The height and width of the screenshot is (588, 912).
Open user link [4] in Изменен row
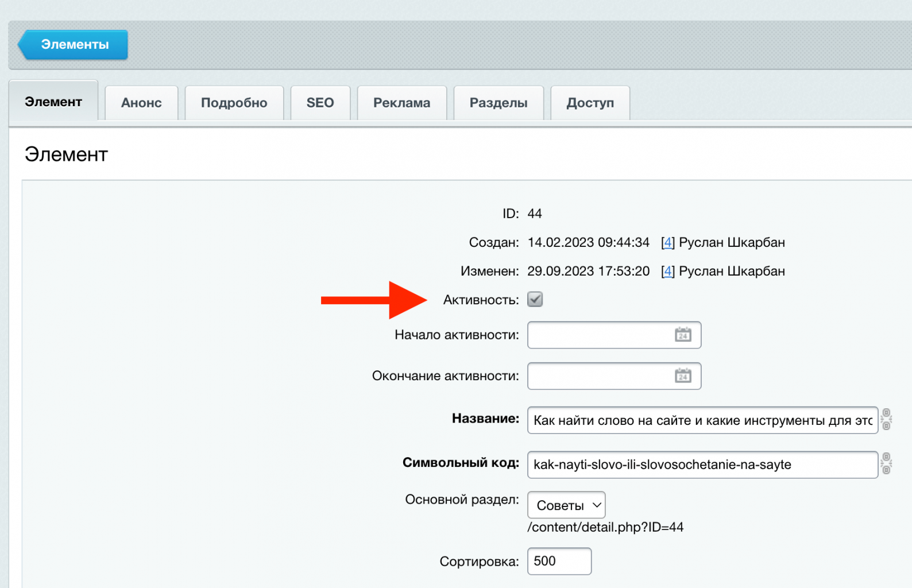[668, 271]
